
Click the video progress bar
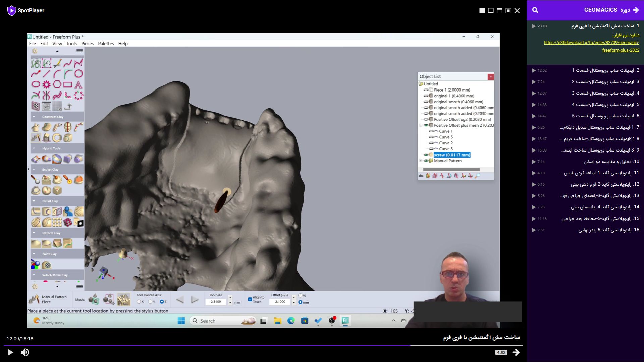point(263,345)
